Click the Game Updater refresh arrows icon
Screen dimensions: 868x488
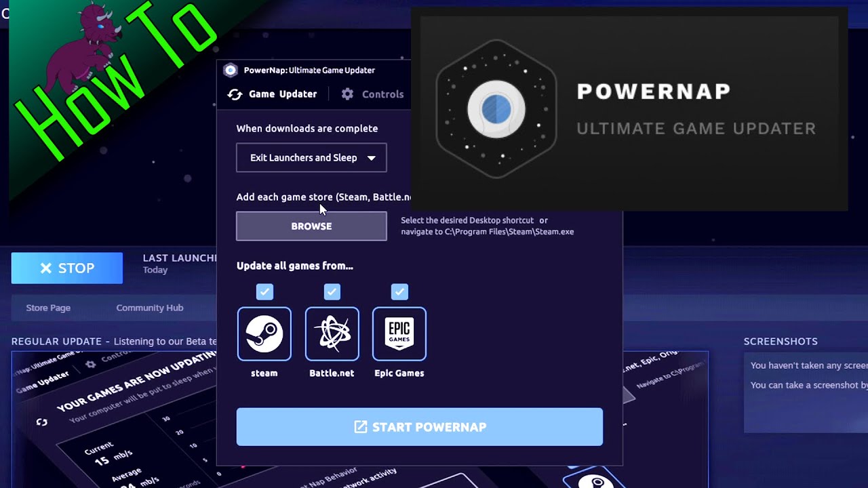tap(235, 94)
